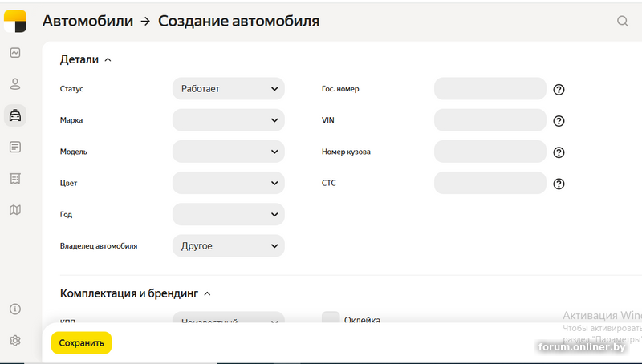Click help icon next to VIN field
642x364 pixels.
(x=559, y=121)
